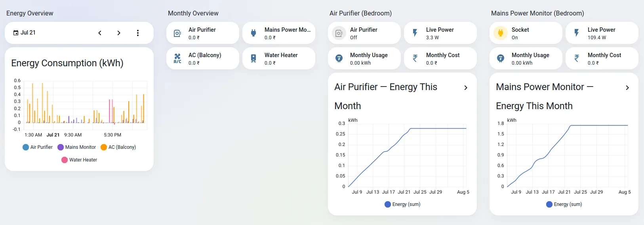644x225 pixels.
Task: Toggle the Socket On icon
Action: (501, 33)
